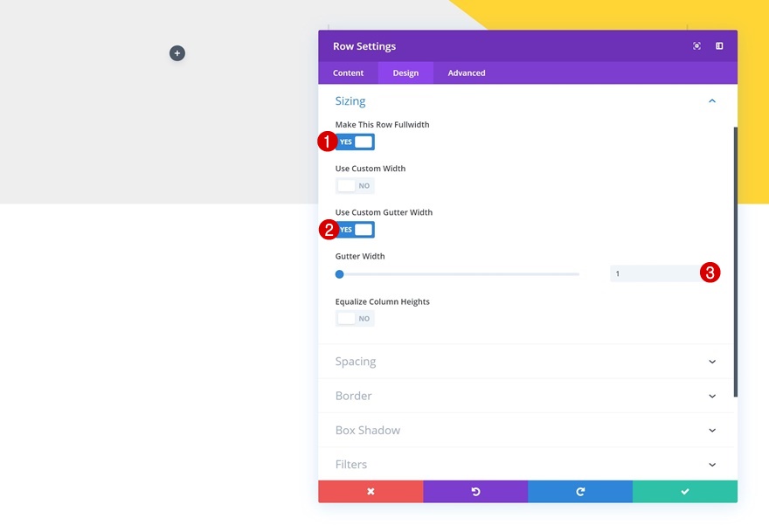Viewport: 769px width, 532px height.
Task: Turn off Use Custom Gutter Width
Action: (x=355, y=230)
